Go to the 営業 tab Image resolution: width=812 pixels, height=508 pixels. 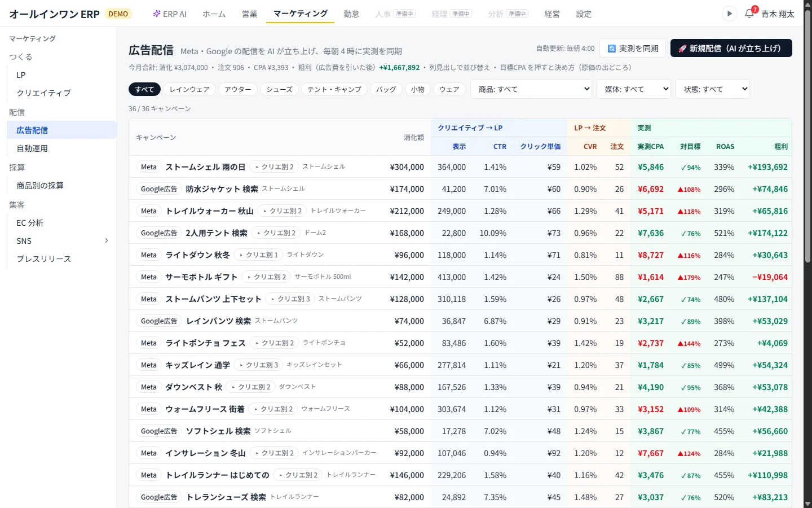click(x=250, y=14)
